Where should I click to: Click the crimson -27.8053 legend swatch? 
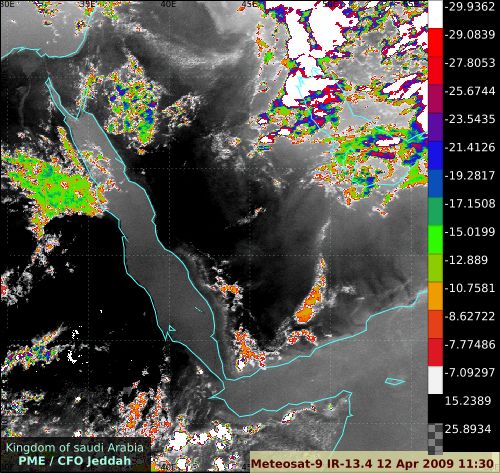(x=435, y=70)
